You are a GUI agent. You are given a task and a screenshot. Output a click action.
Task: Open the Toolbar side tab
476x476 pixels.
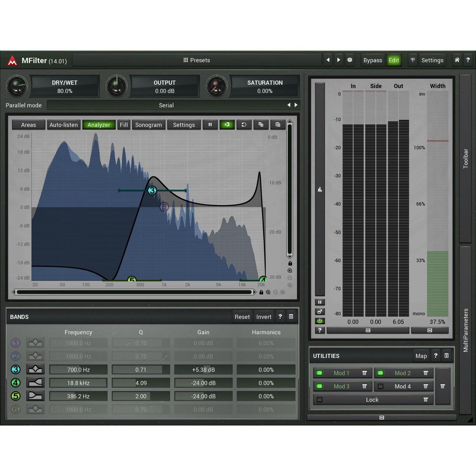[x=465, y=159]
